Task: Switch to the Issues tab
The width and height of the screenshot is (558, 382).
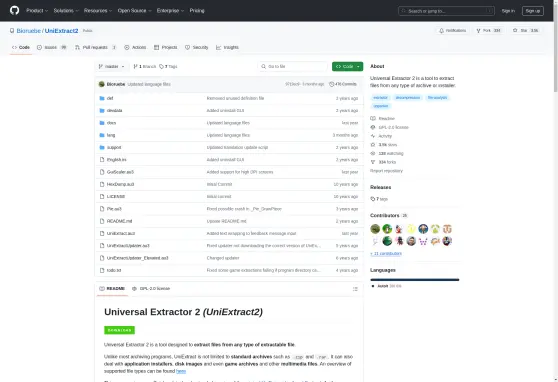Action: 52,47
